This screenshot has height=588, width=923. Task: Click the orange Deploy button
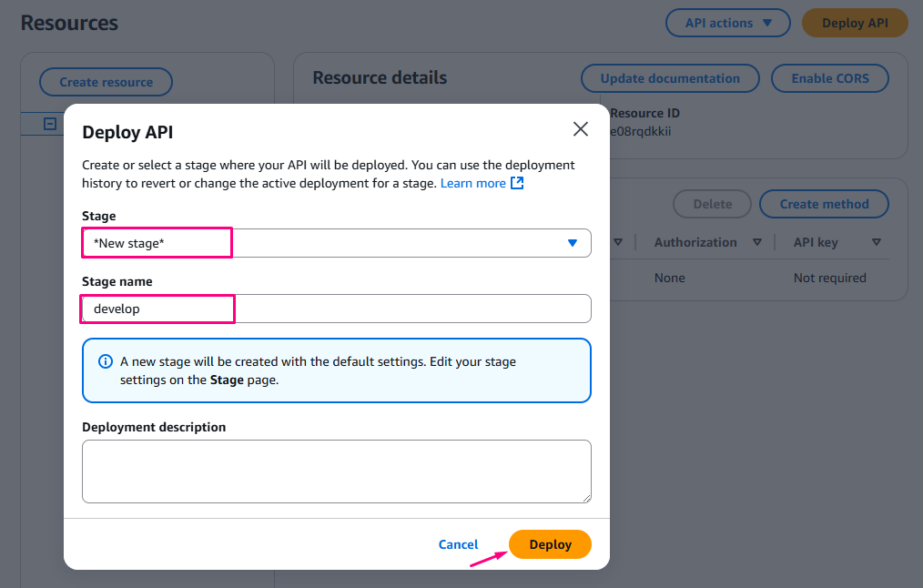(x=550, y=544)
